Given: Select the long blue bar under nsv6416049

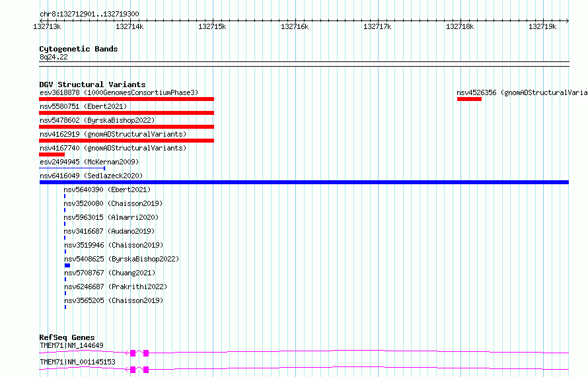Looking at the screenshot, I should pos(304,182).
